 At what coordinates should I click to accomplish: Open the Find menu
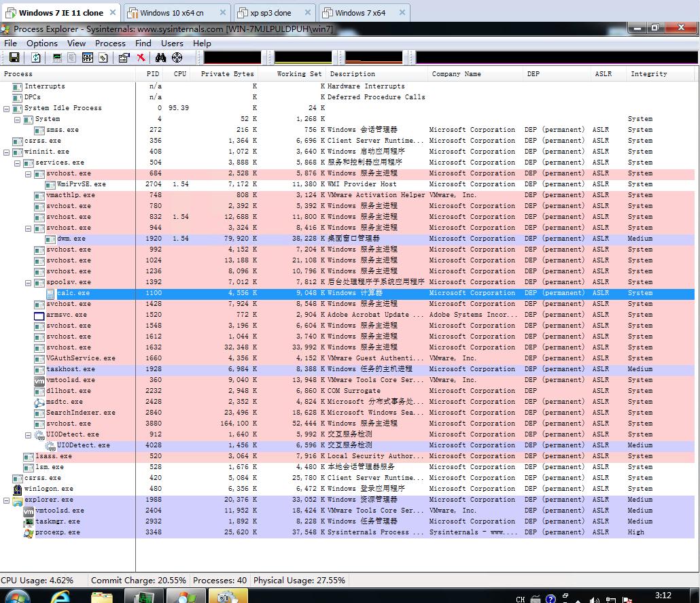[x=143, y=44]
